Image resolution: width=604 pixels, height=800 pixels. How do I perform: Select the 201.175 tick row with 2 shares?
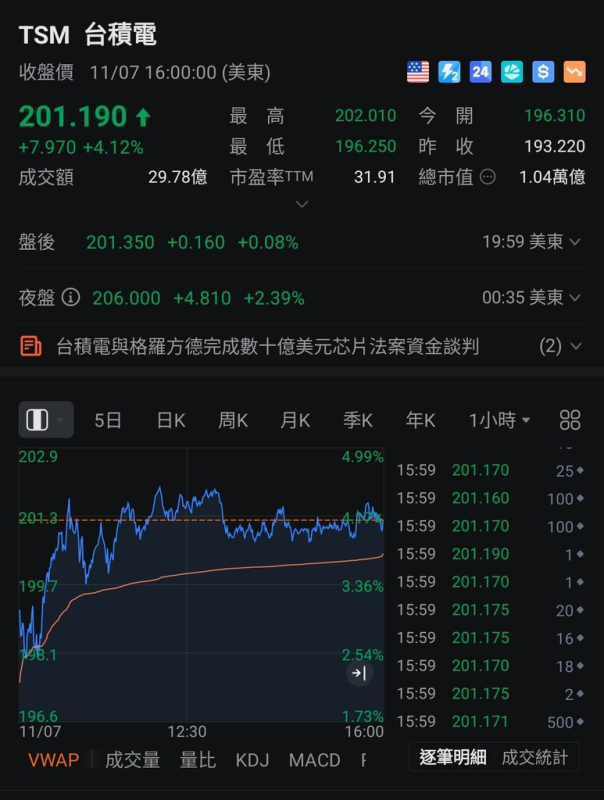(491, 694)
